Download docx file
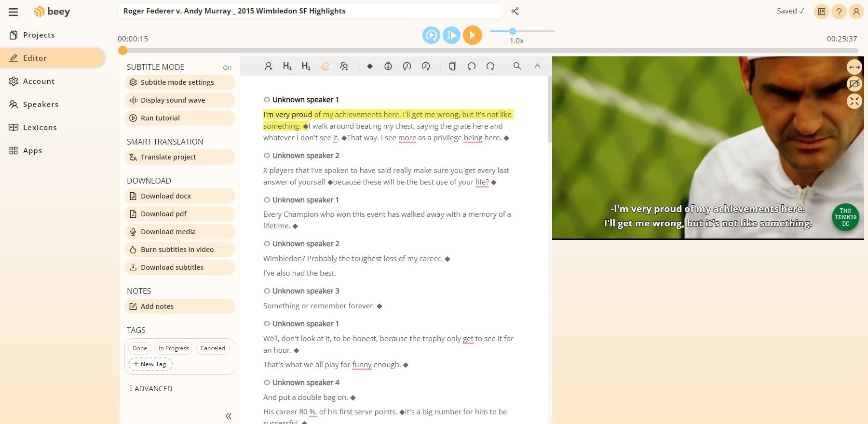The image size is (868, 424). [x=180, y=196]
